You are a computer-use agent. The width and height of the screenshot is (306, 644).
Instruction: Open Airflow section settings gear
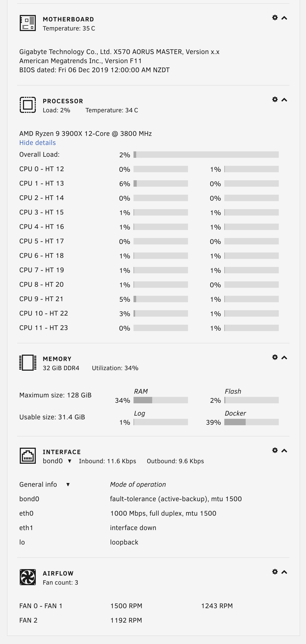tap(275, 572)
